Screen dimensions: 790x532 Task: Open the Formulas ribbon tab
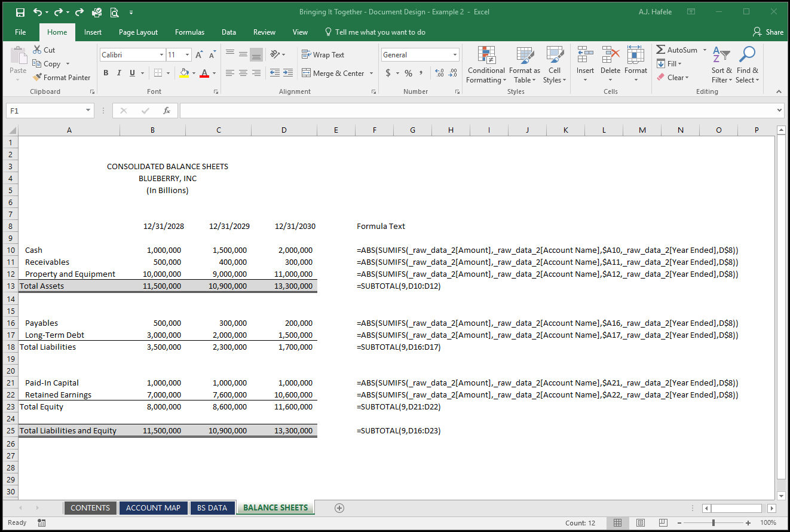tap(189, 32)
